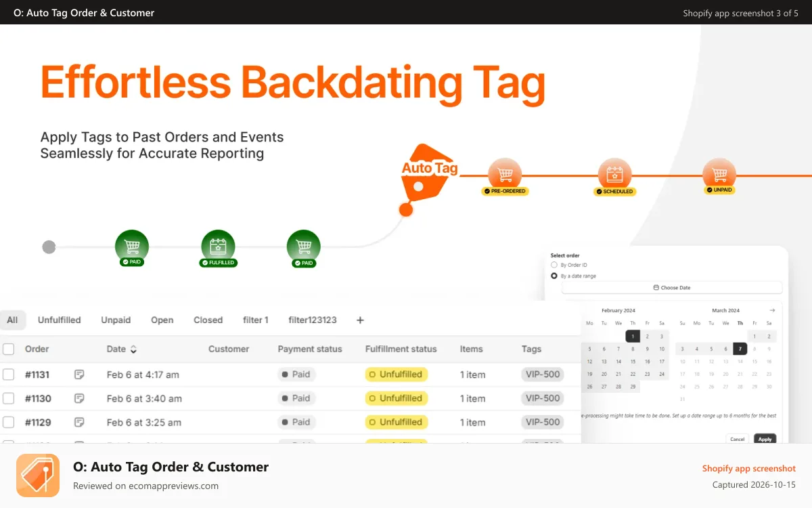The height and width of the screenshot is (508, 812).
Task: Click the Fulfillment status column header
Action: pyautogui.click(x=401, y=350)
